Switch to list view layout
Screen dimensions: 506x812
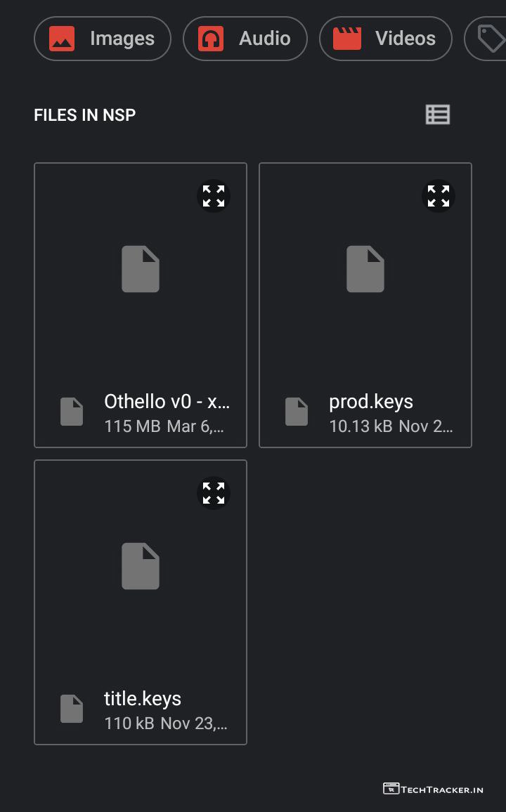(x=438, y=114)
